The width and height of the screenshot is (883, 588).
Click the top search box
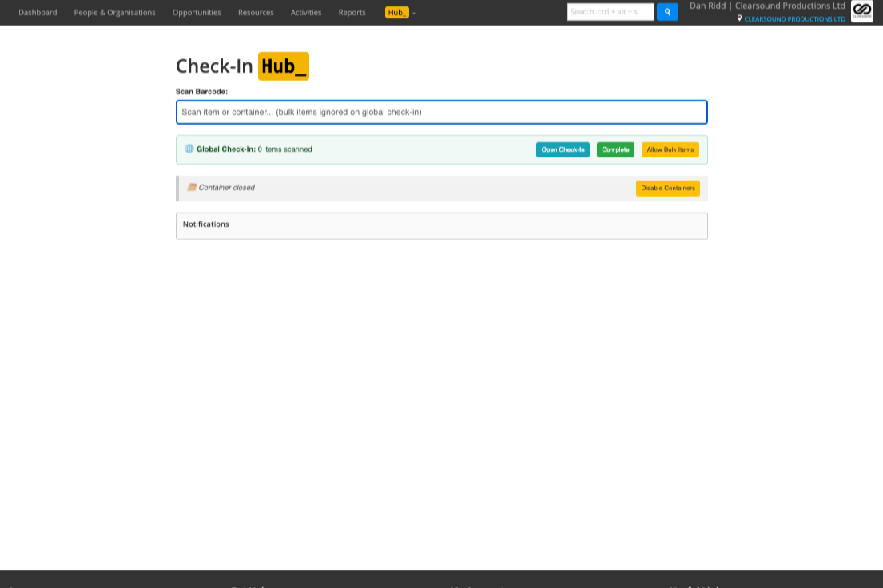click(x=611, y=11)
